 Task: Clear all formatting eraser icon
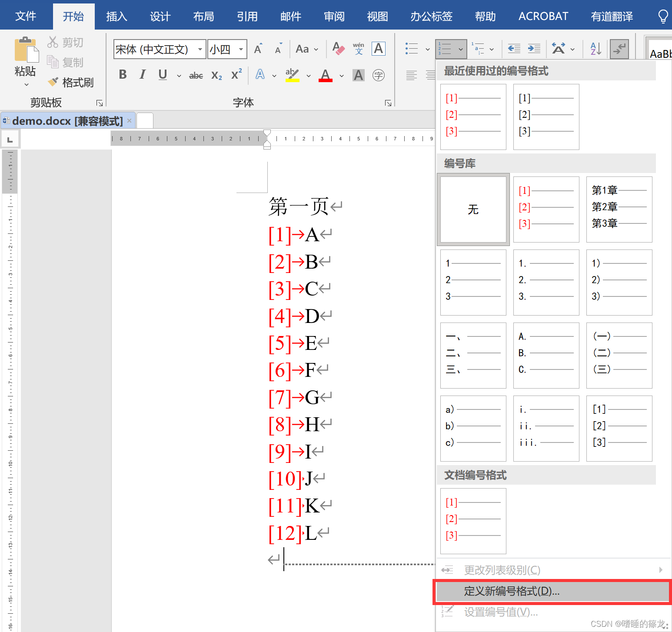pos(338,49)
